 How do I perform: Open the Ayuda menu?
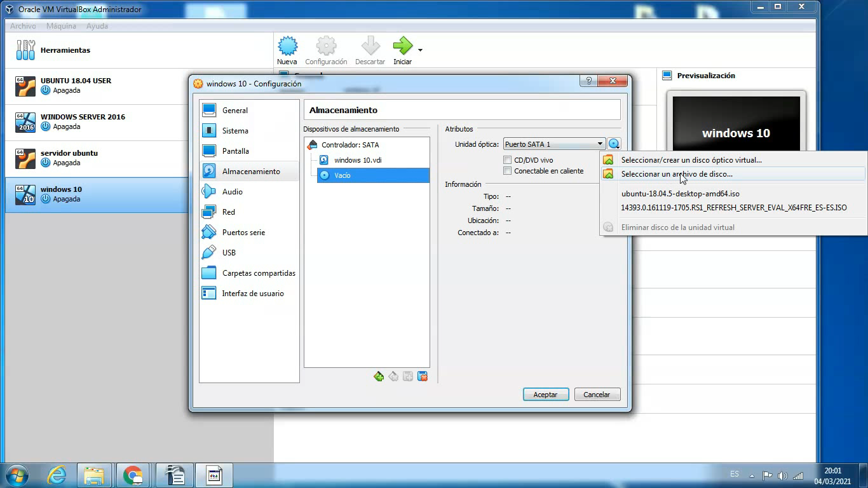coord(97,26)
